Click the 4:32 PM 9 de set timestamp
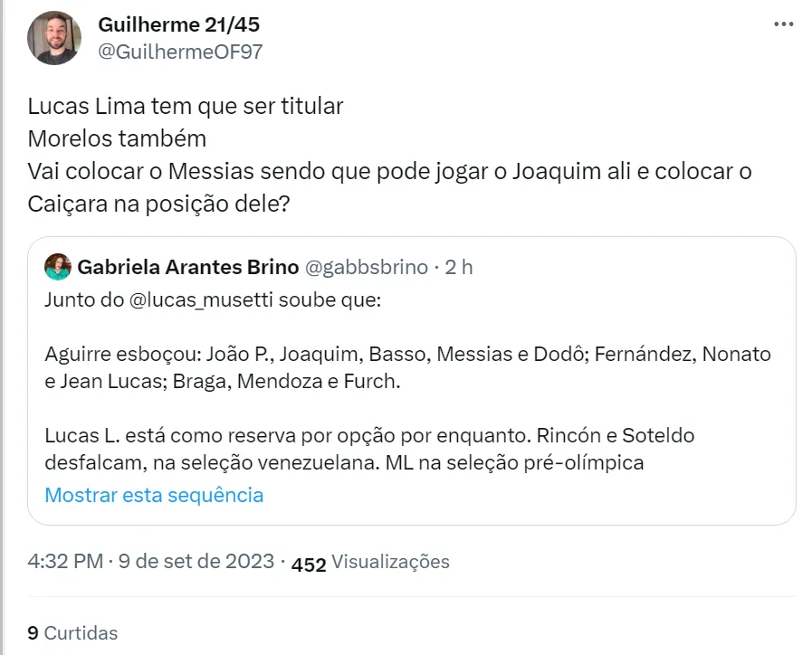 point(150,562)
